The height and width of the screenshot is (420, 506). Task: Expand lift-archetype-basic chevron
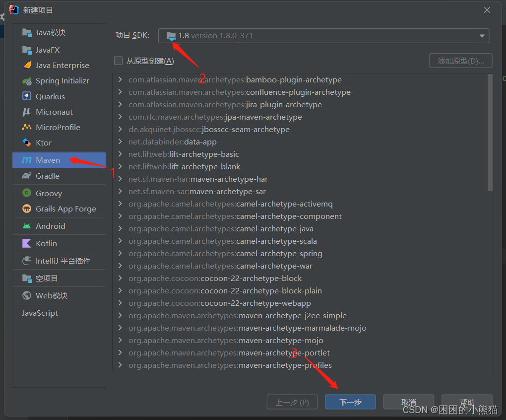click(120, 154)
